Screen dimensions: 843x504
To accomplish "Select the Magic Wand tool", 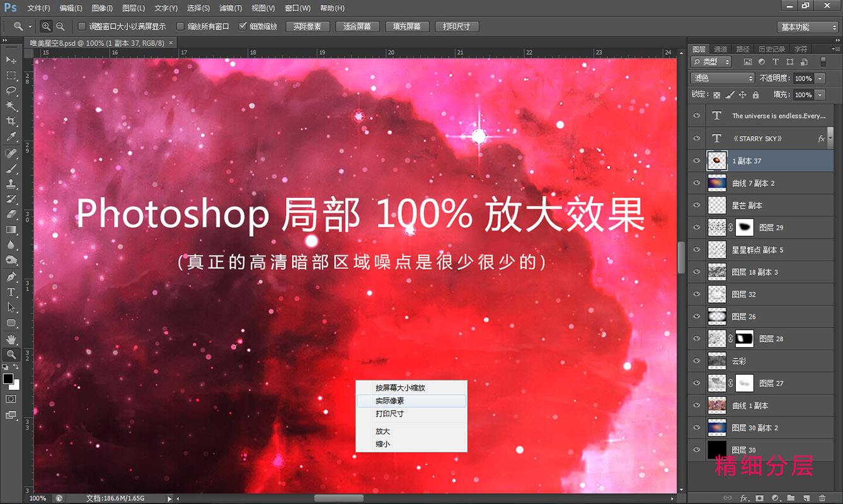I will click(x=11, y=106).
